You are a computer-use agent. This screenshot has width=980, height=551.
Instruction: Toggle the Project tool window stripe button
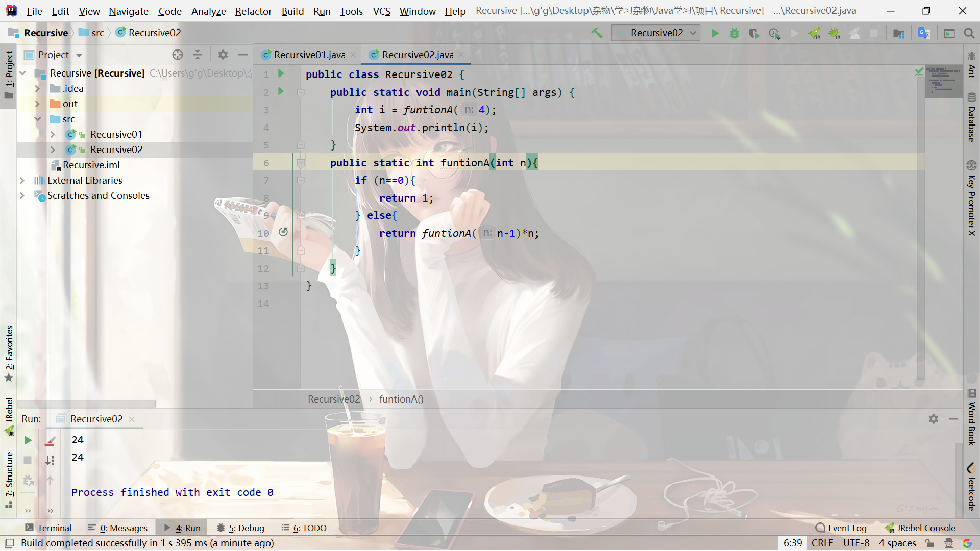[9, 74]
